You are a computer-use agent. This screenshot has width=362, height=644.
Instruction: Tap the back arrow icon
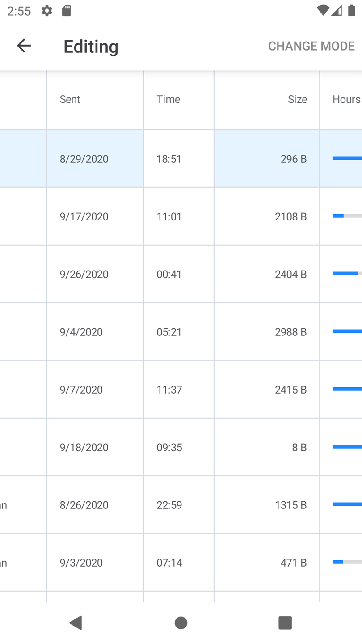[24, 46]
